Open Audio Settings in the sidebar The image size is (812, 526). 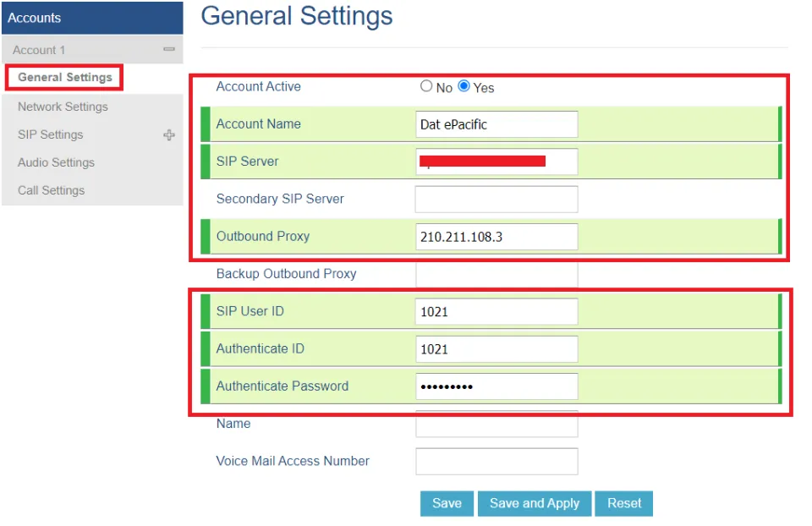56,162
